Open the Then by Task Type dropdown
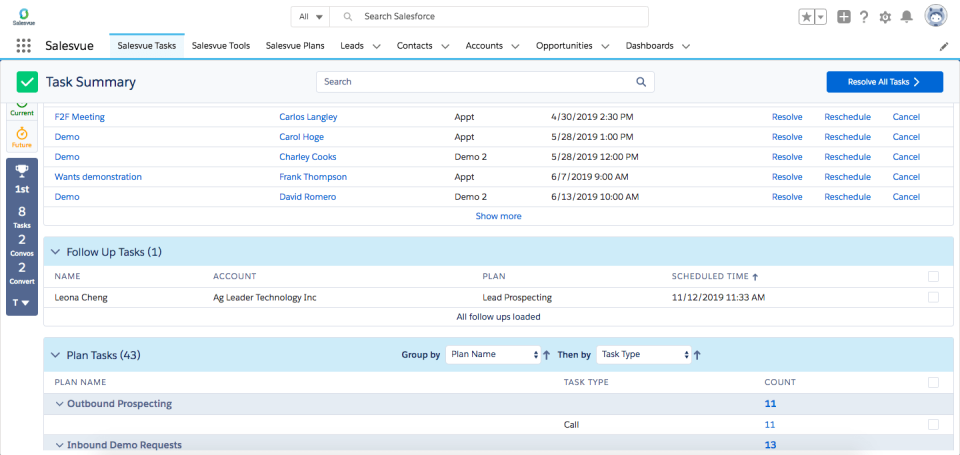This screenshot has width=960, height=455. point(643,354)
